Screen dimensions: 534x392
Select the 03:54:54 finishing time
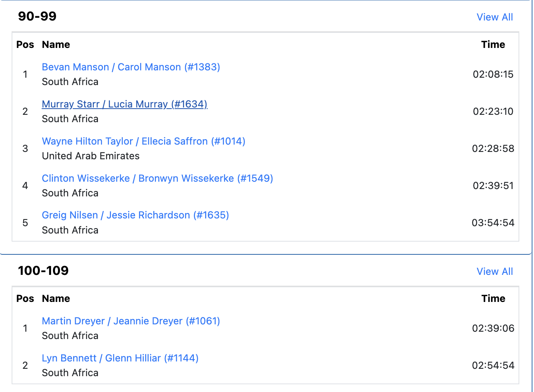click(493, 223)
